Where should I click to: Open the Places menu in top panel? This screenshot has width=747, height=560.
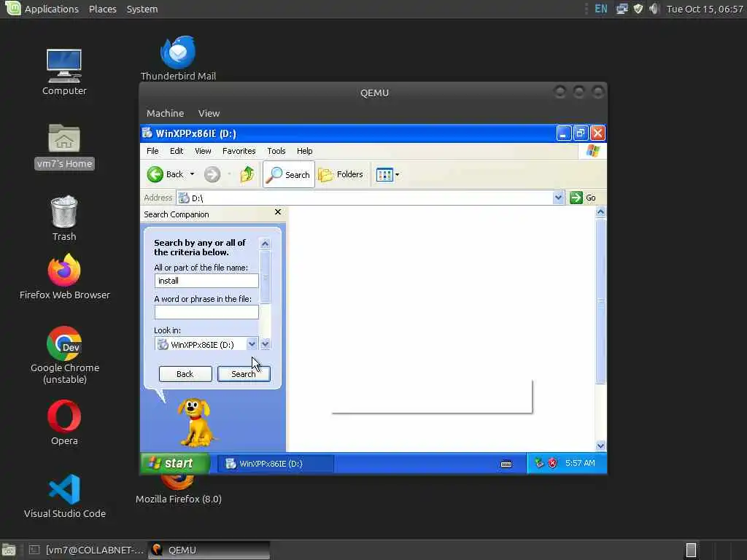pos(102,9)
